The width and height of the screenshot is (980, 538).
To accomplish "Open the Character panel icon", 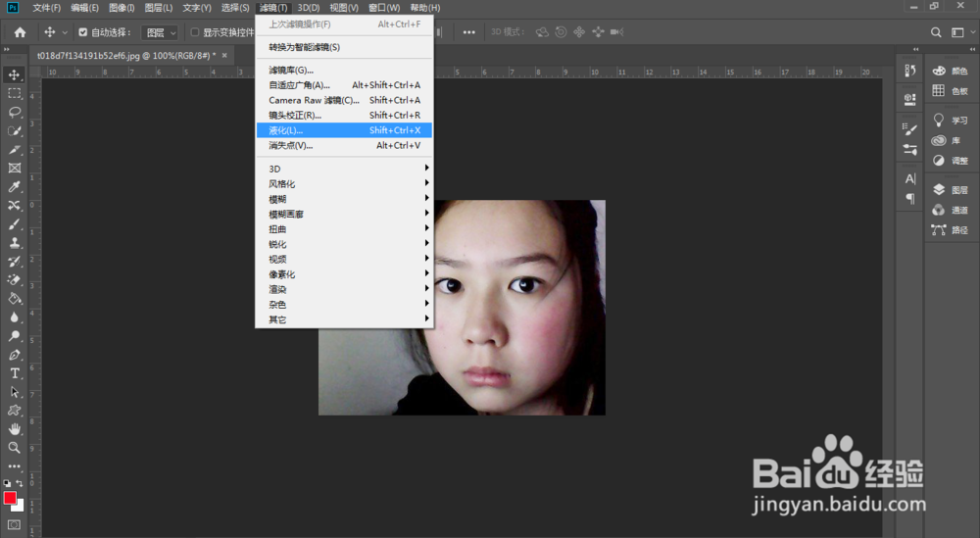I will 910,179.
